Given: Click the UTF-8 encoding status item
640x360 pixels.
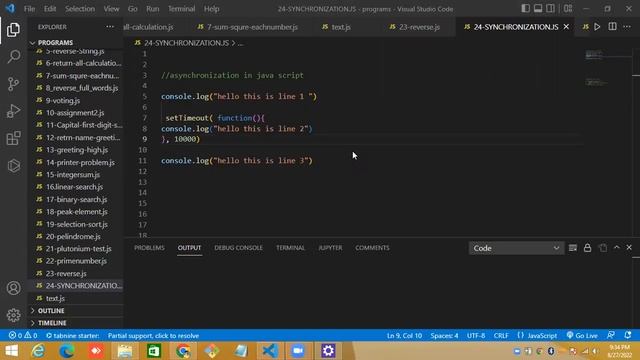Looking at the screenshot, I should point(476,336).
